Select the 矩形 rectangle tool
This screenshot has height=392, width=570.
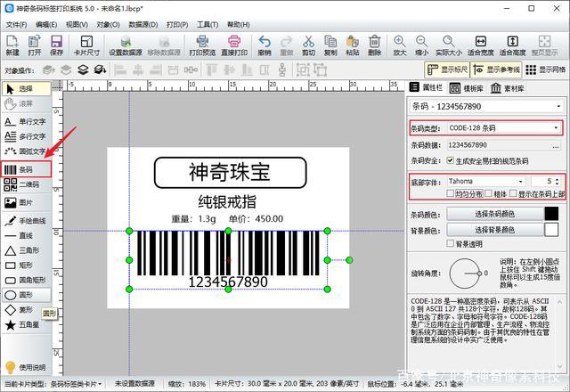26,265
